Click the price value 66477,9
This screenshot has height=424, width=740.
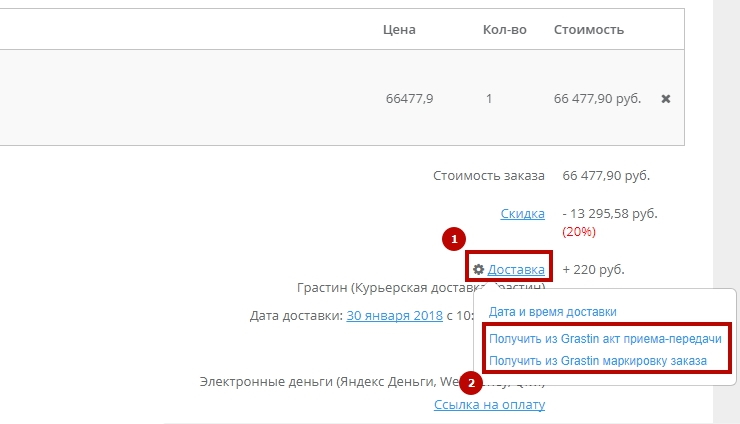[x=409, y=99]
